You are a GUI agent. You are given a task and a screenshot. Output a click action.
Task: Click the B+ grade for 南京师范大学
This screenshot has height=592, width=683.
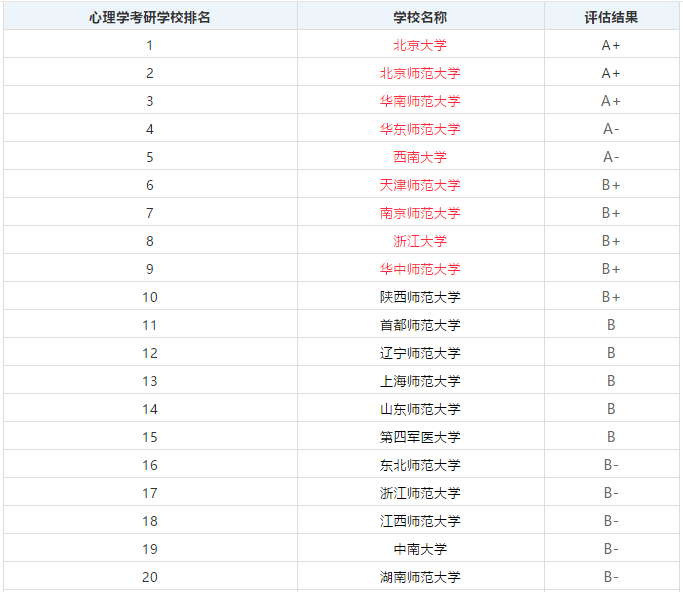[x=611, y=213]
